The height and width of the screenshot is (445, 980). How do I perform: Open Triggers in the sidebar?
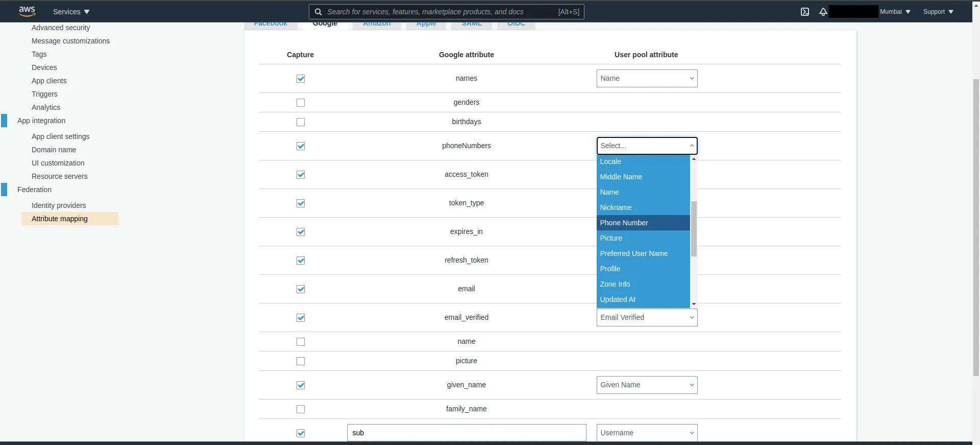(x=44, y=94)
